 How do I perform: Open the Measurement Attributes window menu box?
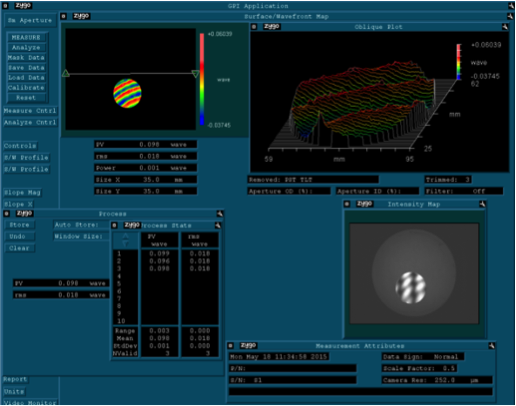(x=230, y=345)
